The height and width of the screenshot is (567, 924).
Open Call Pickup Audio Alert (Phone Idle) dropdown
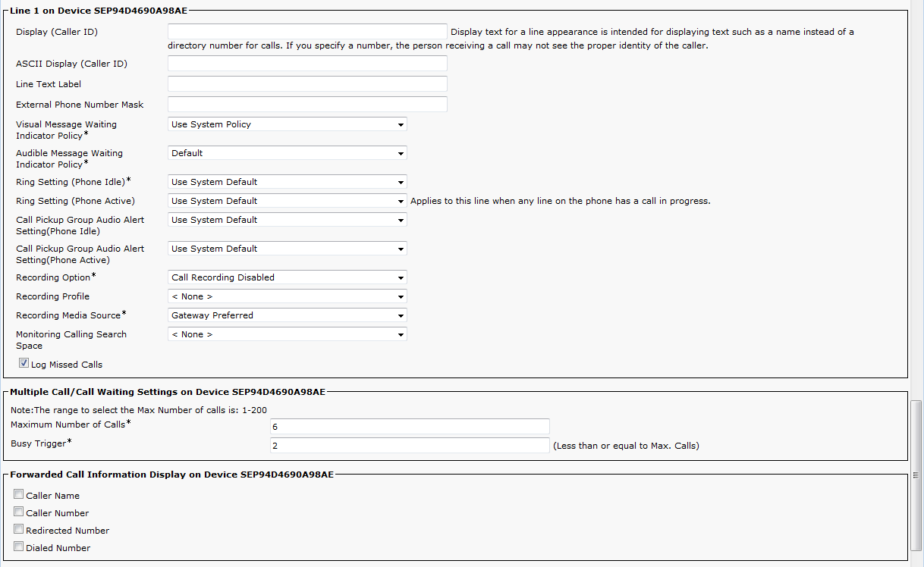point(287,220)
